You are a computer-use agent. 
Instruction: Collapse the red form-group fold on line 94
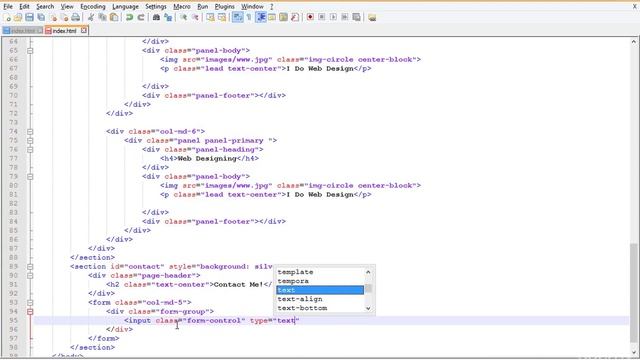[x=30, y=311]
